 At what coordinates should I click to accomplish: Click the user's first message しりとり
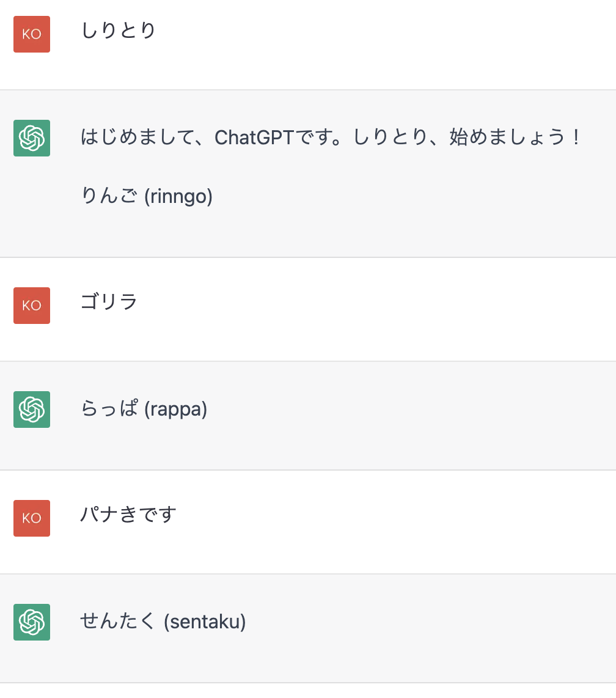(x=119, y=31)
